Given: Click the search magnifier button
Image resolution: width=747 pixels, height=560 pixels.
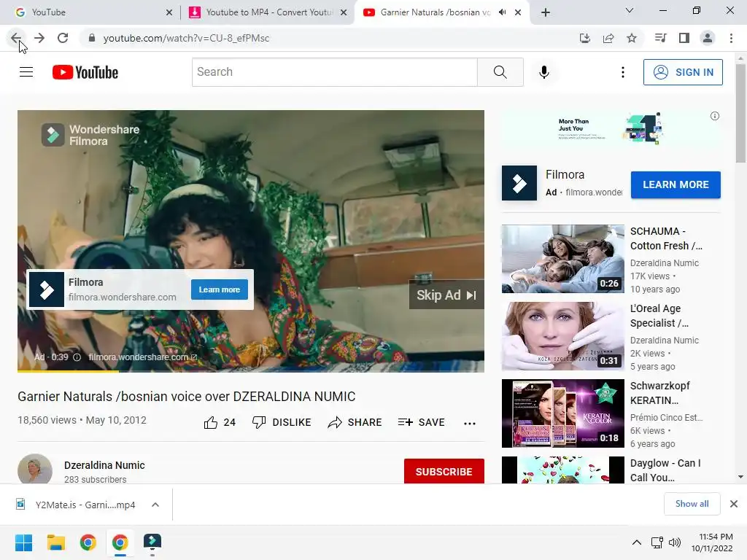Looking at the screenshot, I should [x=500, y=72].
